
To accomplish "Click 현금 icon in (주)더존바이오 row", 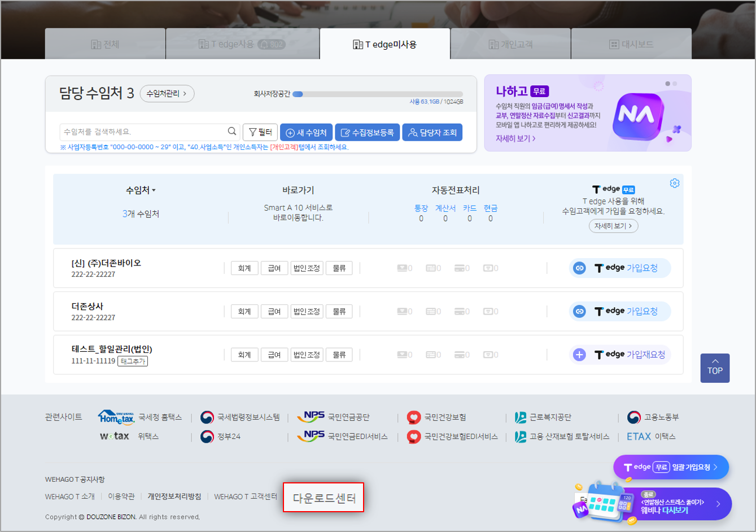I will click(x=489, y=268).
